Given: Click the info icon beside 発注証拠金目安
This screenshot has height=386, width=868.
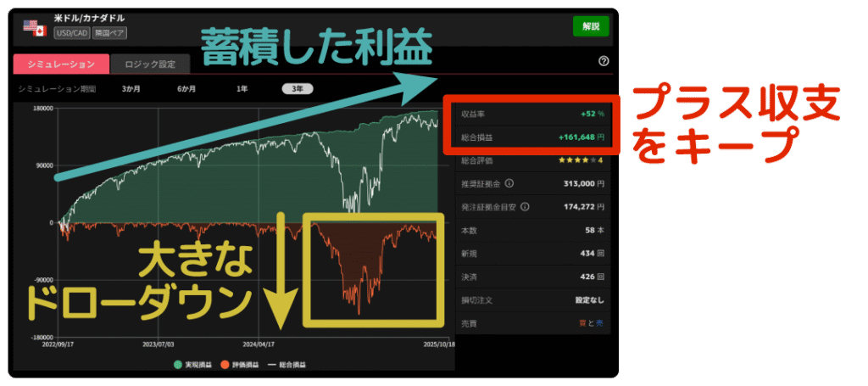Looking at the screenshot, I should (525, 206).
